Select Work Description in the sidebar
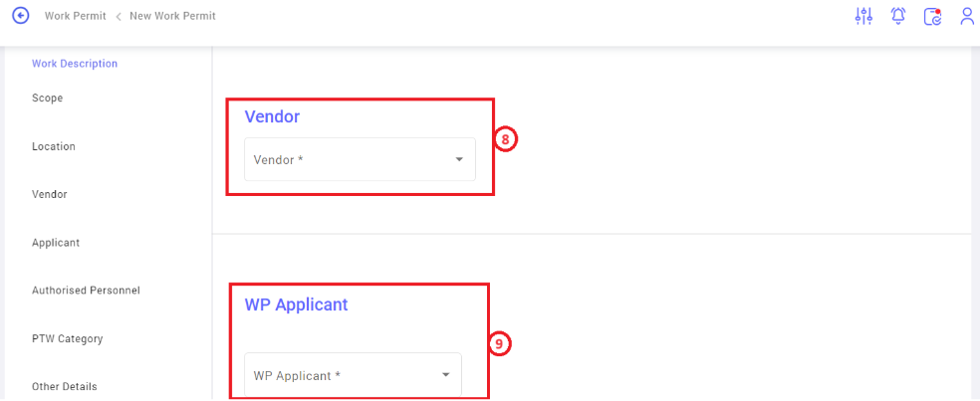 75,64
